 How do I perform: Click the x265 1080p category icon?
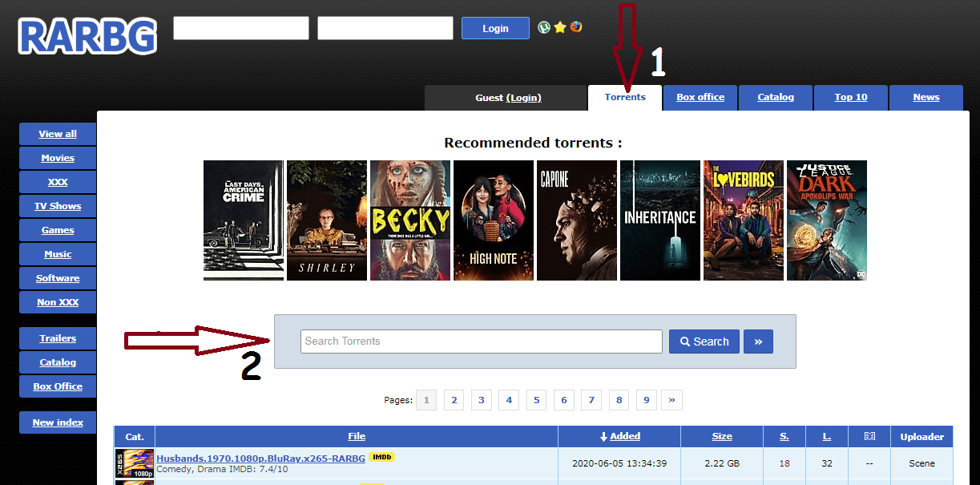(135, 463)
